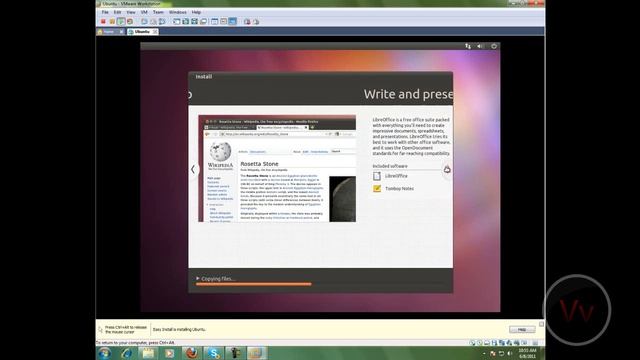Open Firefox from the taskbar

(x=191, y=353)
